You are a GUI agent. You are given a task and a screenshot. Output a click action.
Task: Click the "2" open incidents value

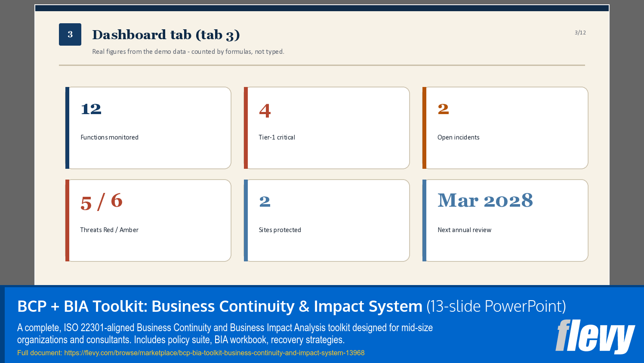[x=443, y=109]
